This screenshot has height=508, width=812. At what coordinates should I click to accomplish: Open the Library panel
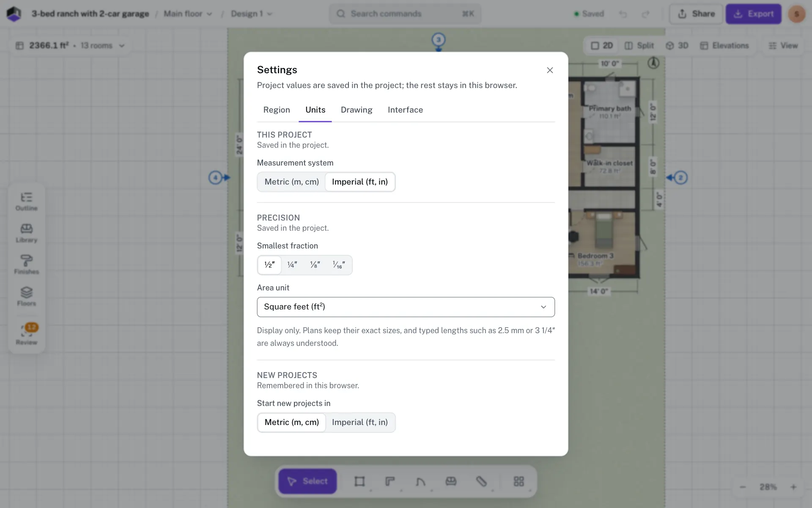pos(27,234)
